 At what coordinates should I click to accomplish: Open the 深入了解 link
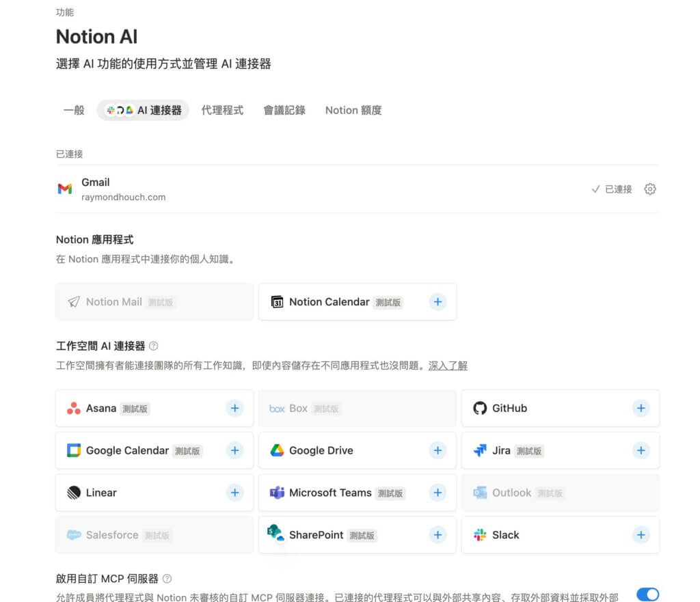448,365
